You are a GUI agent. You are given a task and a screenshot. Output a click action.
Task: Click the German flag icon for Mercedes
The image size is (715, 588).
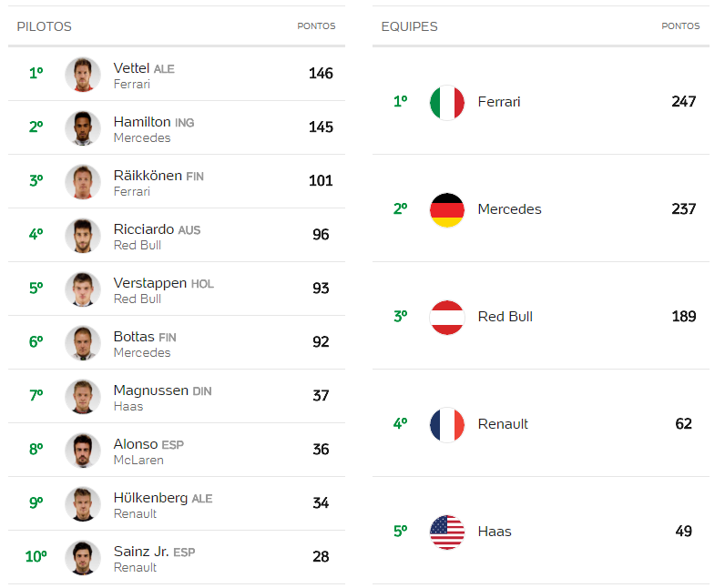pyautogui.click(x=447, y=210)
